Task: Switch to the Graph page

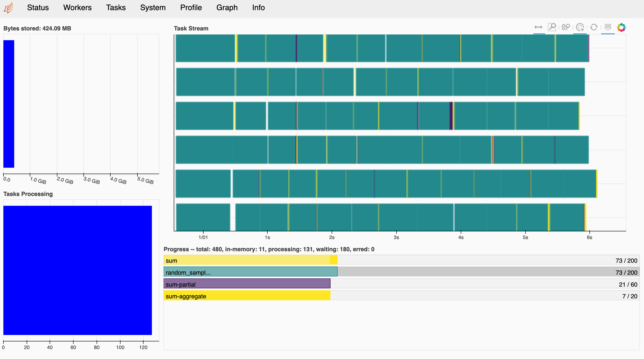Action: 227,8
